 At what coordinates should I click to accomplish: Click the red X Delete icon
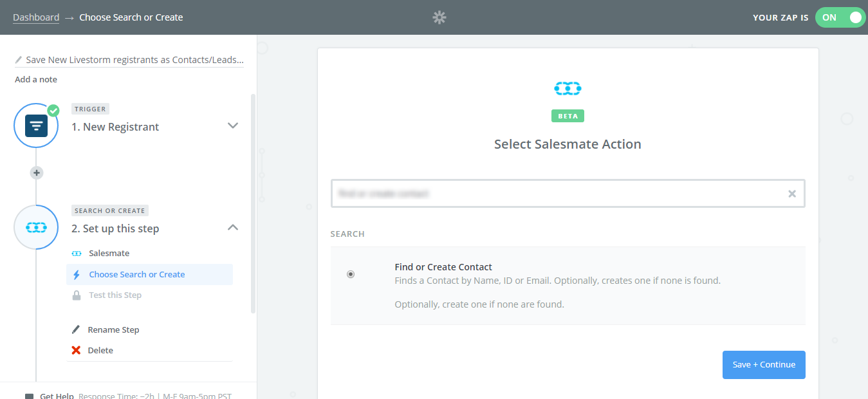pyautogui.click(x=76, y=350)
